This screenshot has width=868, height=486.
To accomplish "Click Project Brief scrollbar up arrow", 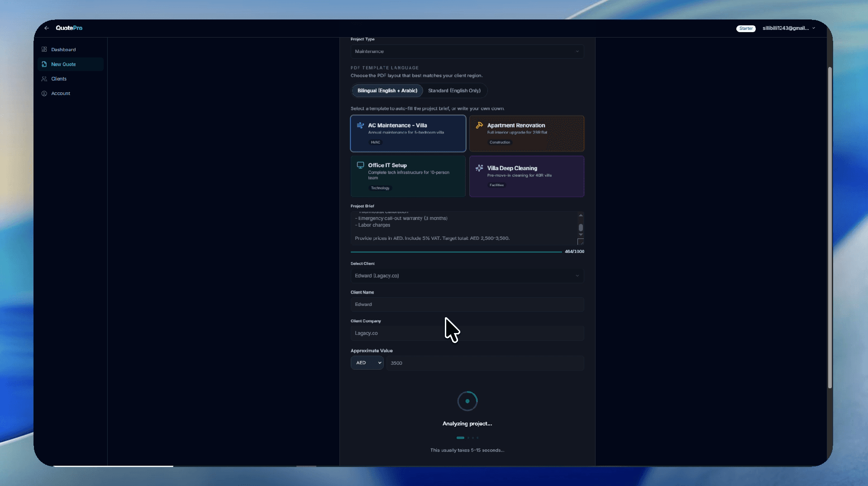I will pyautogui.click(x=581, y=215).
